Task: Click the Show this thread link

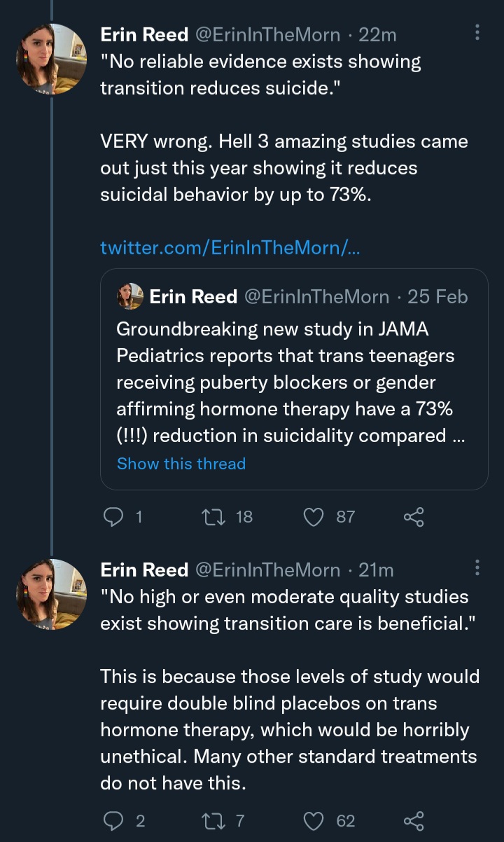Action: pos(181,464)
